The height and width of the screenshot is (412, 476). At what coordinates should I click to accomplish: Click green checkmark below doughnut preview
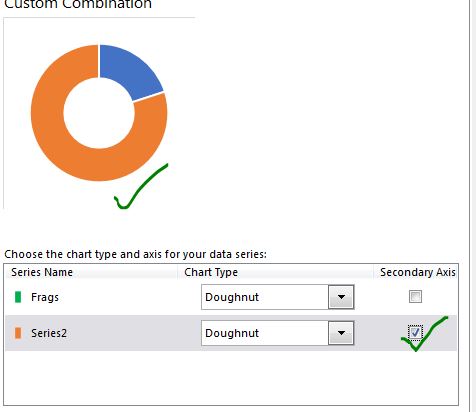click(x=141, y=187)
